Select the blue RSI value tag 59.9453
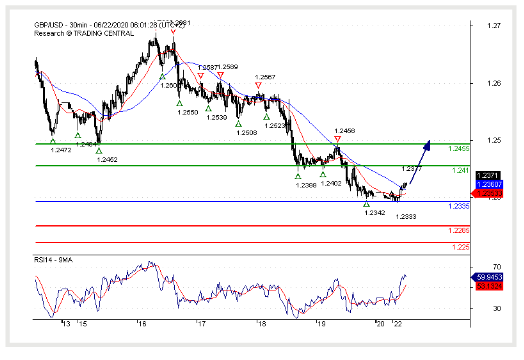 point(487,277)
